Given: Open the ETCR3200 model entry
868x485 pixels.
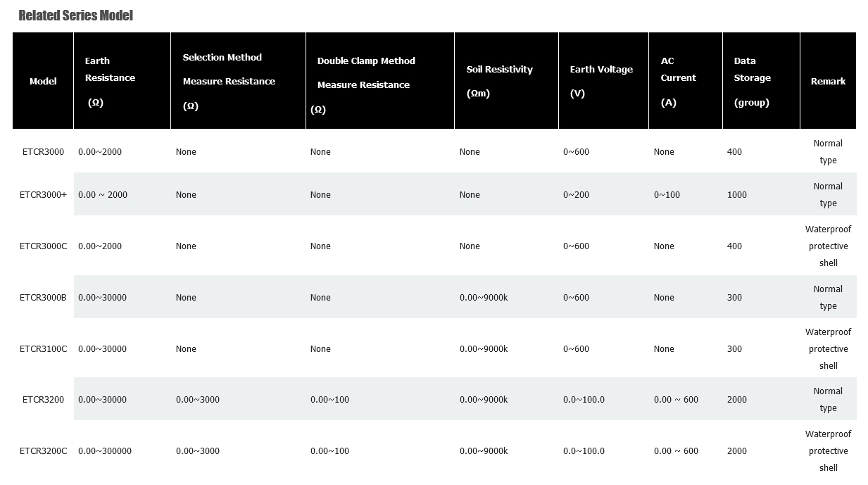Looking at the screenshot, I should 43,400.
